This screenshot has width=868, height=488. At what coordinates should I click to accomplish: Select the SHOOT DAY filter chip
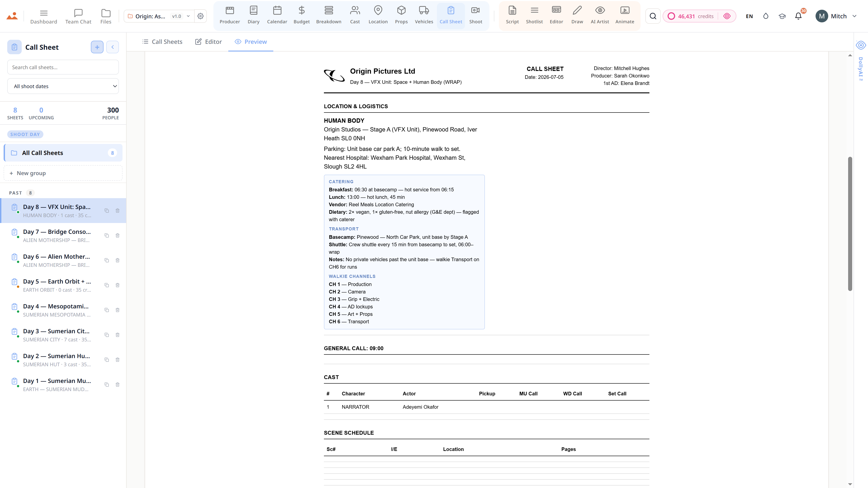point(25,134)
